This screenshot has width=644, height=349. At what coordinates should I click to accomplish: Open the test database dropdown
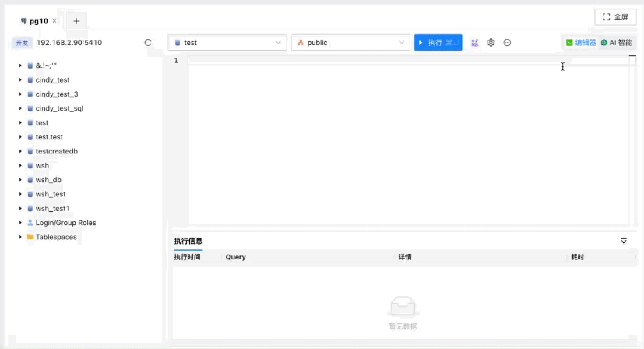click(227, 43)
